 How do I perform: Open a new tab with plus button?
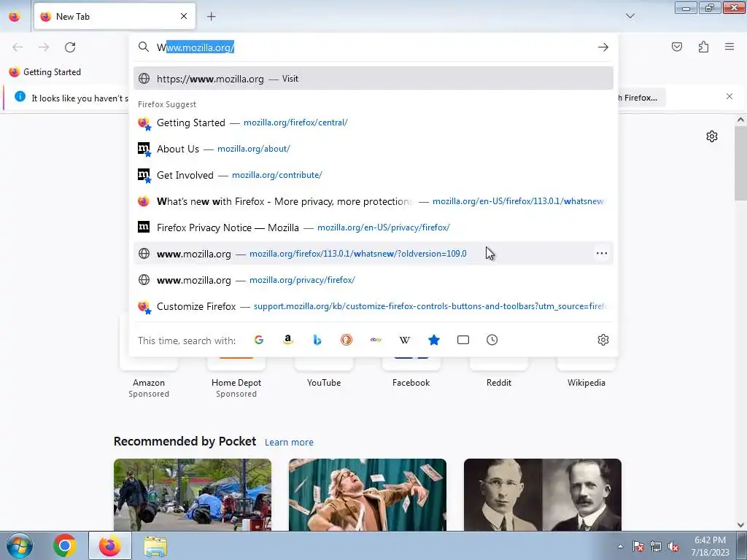[211, 16]
